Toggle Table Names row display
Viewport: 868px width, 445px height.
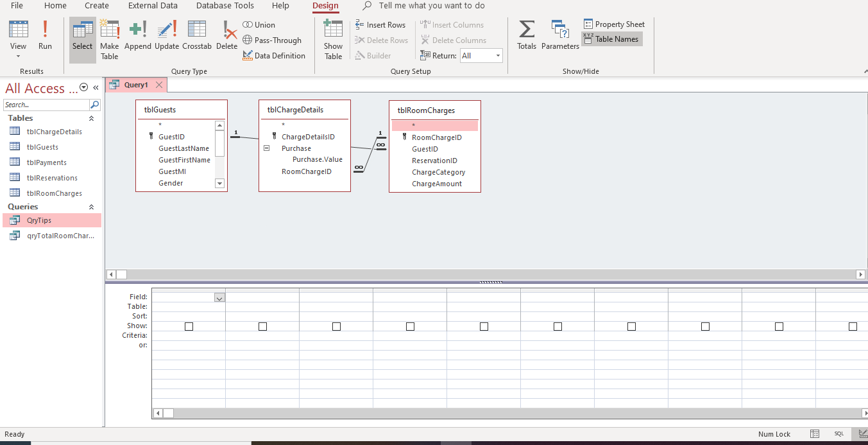611,39
